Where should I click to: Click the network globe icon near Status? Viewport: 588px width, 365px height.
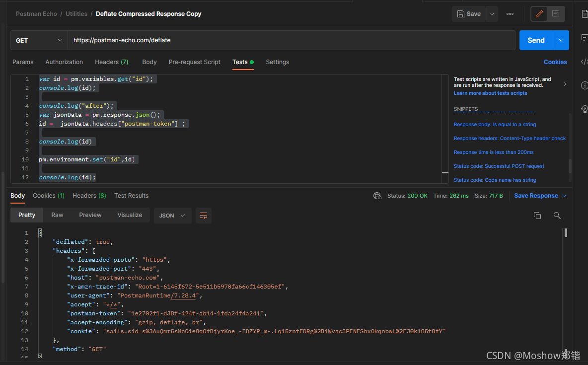pyautogui.click(x=377, y=196)
